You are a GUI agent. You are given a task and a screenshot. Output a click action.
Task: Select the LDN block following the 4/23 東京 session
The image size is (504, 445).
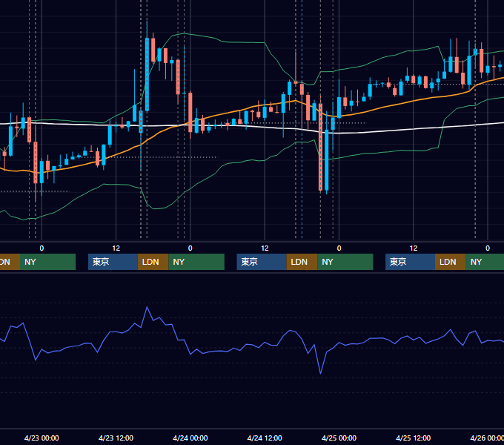(153, 262)
